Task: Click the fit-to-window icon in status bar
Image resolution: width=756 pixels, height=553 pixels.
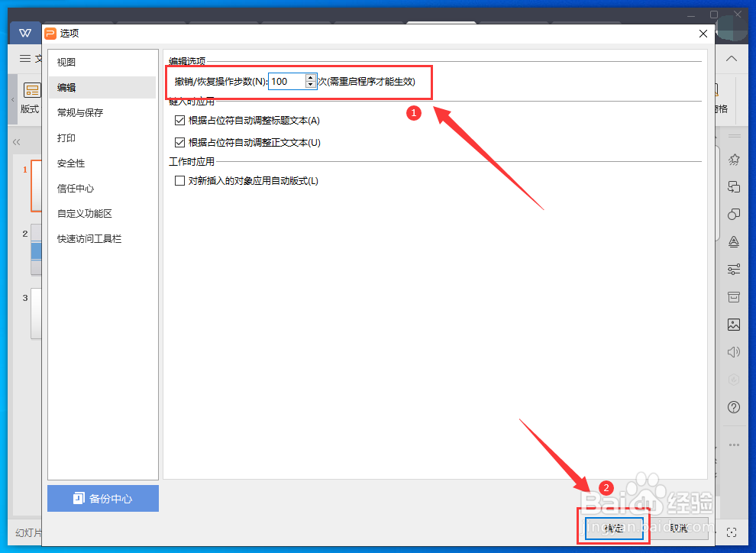Action: click(732, 532)
